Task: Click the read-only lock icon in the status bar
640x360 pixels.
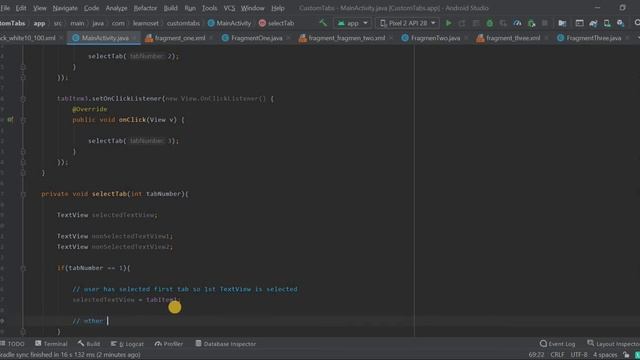Action: 626,355
